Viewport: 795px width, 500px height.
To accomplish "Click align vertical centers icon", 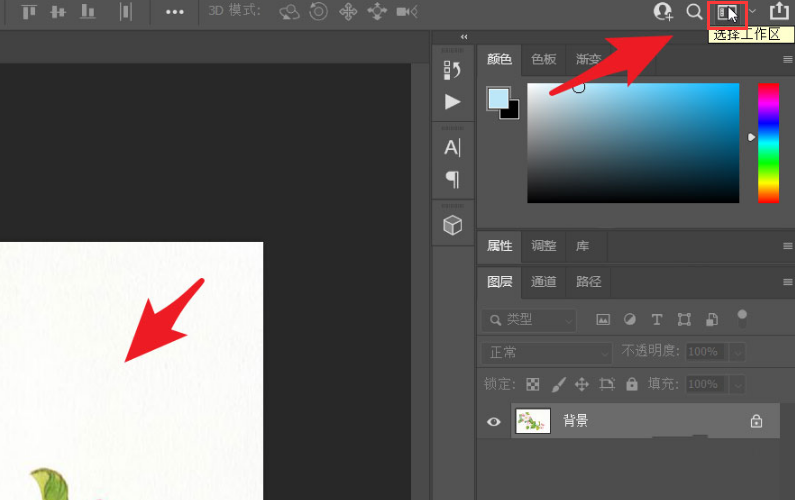I will coord(58,12).
